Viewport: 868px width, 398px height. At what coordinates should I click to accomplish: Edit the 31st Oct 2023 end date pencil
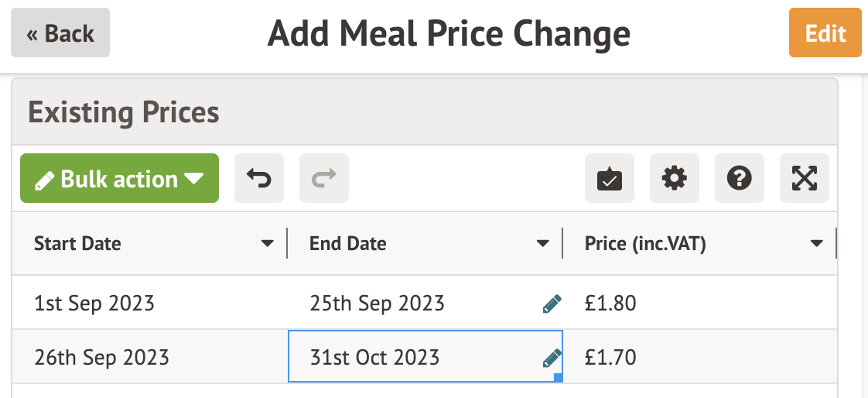552,358
